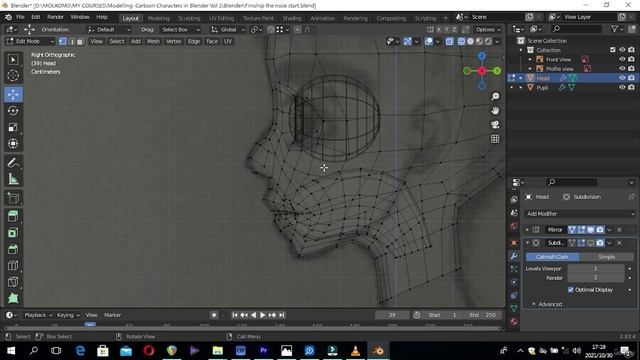Viewport: 640px width, 360px height.
Task: Uncheck Collection exclude checkbox
Action: (x=613, y=50)
